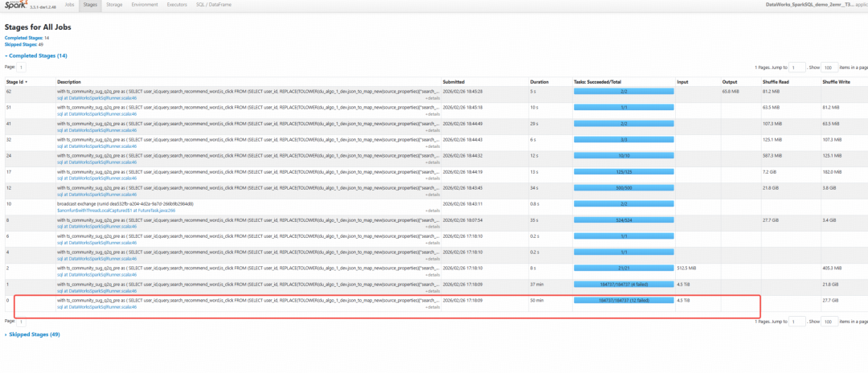Open sql at DataWorksSparkSqlRunner link for stage 8
The image size is (868, 373).
coord(97,227)
